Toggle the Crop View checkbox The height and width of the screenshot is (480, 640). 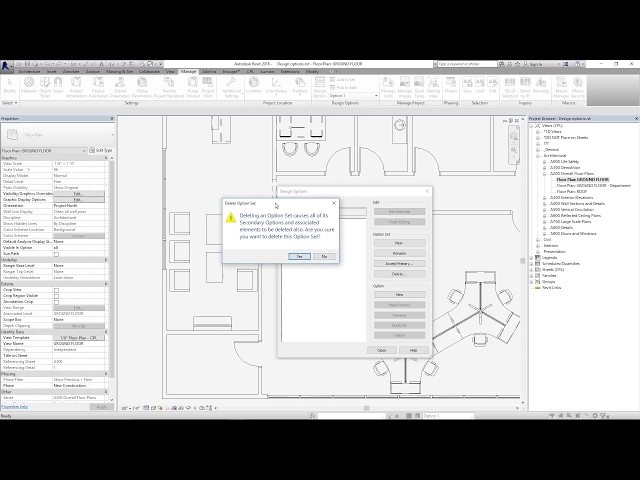coord(56,290)
